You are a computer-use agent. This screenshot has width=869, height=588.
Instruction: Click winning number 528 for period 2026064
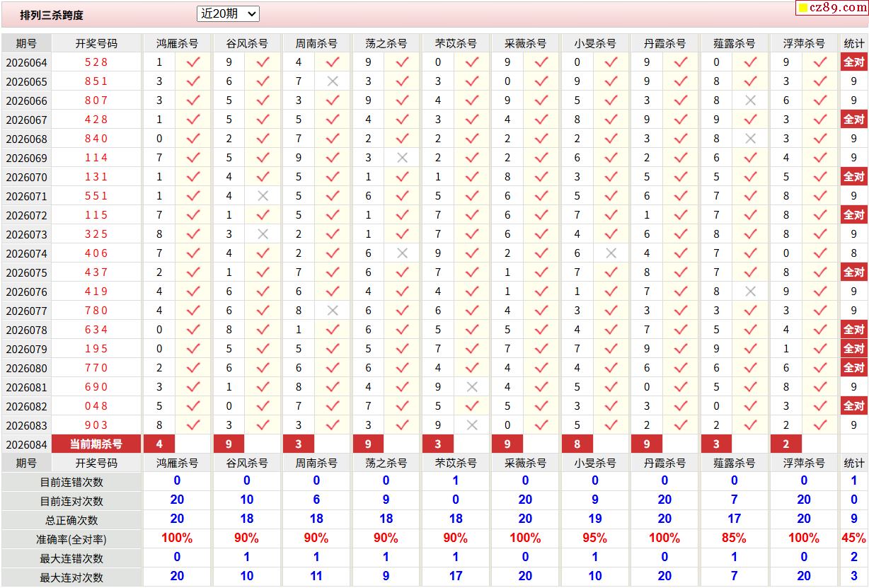tap(96, 62)
